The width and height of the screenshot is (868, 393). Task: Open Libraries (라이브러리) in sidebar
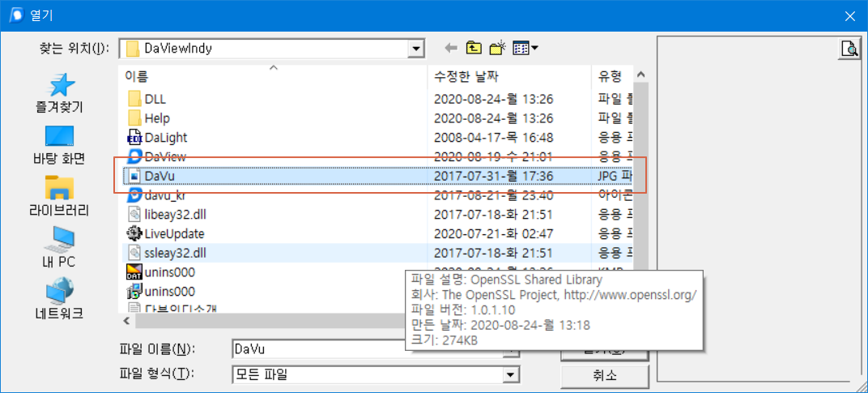click(58, 197)
